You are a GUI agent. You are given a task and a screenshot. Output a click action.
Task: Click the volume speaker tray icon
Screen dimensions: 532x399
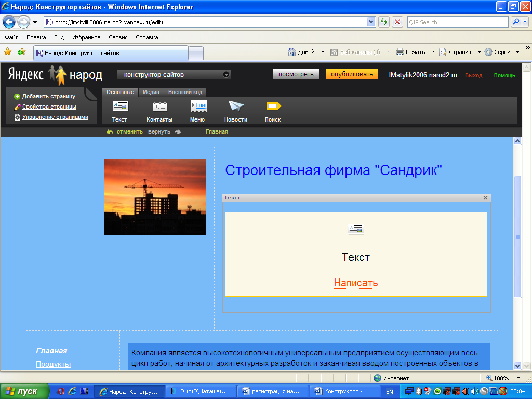[475, 391]
